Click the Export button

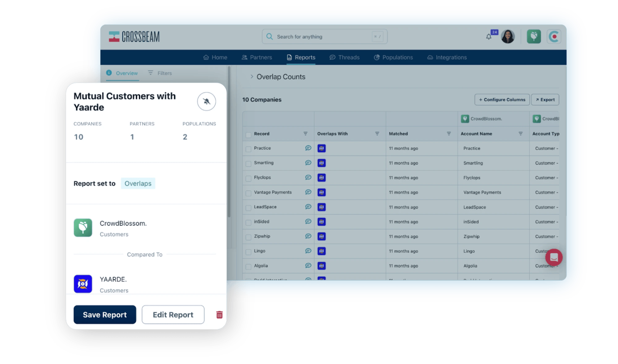(545, 100)
